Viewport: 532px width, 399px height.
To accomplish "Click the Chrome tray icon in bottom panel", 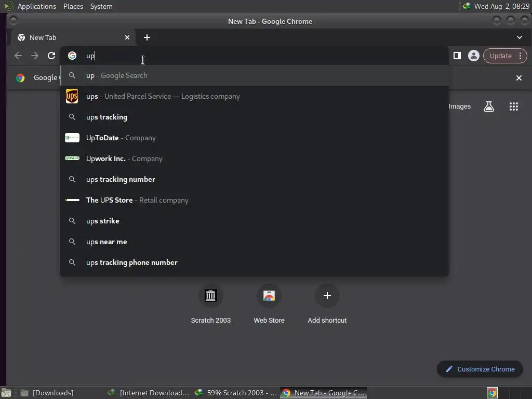I will [x=492, y=393].
